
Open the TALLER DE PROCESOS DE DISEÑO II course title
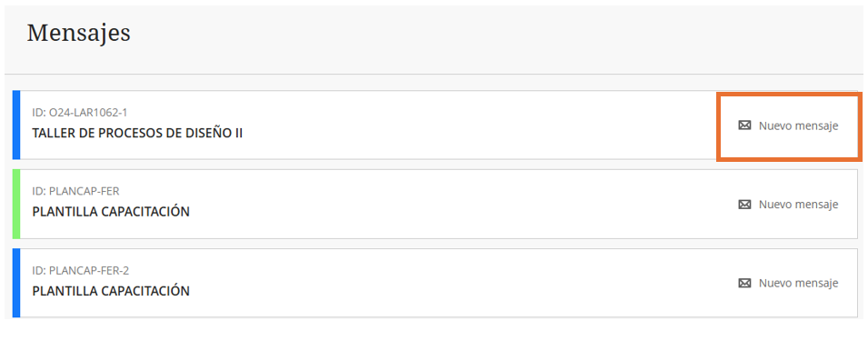(137, 133)
